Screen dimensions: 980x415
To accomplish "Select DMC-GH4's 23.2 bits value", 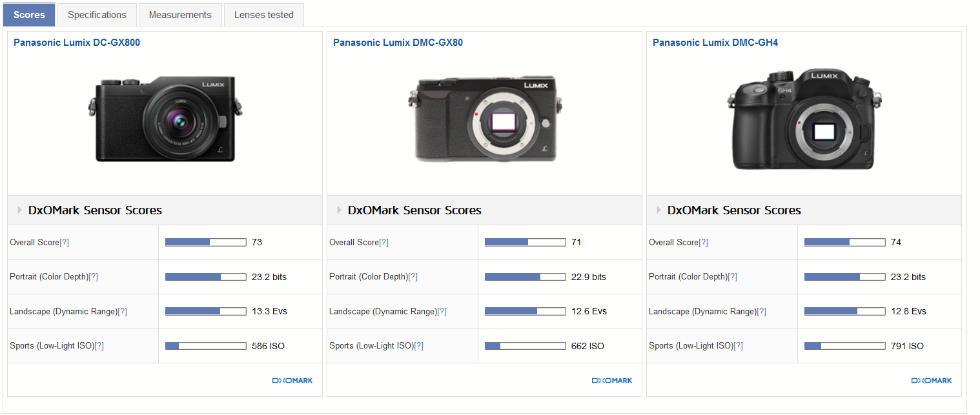I will pos(908,277).
